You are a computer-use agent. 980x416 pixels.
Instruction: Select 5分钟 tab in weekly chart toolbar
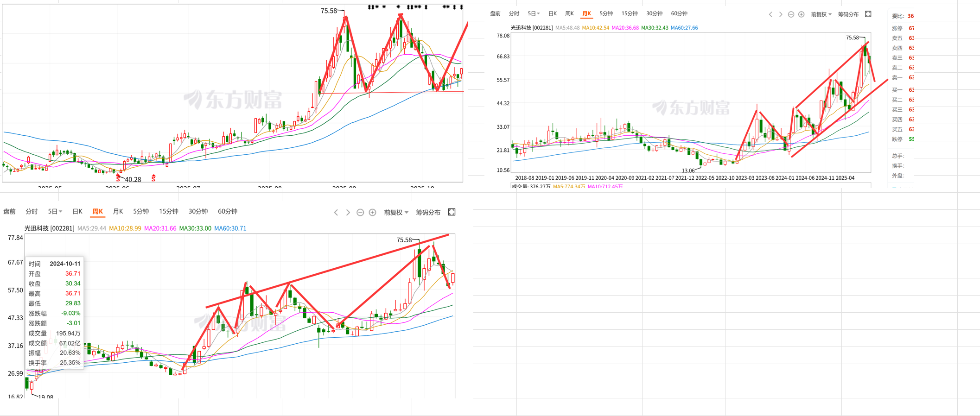[x=141, y=212]
